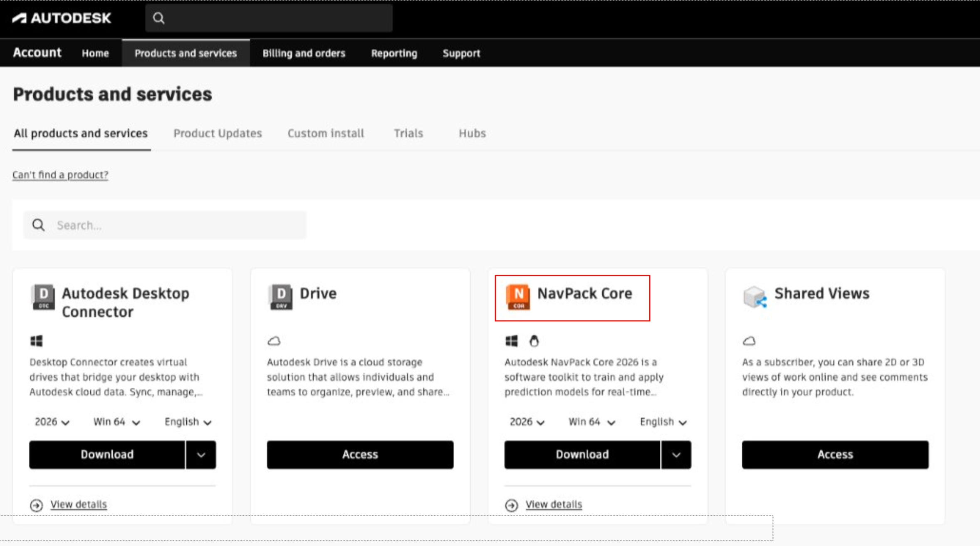Click Windows platform icon on Desktop Connector card
The height and width of the screenshot is (546, 980).
[37, 341]
